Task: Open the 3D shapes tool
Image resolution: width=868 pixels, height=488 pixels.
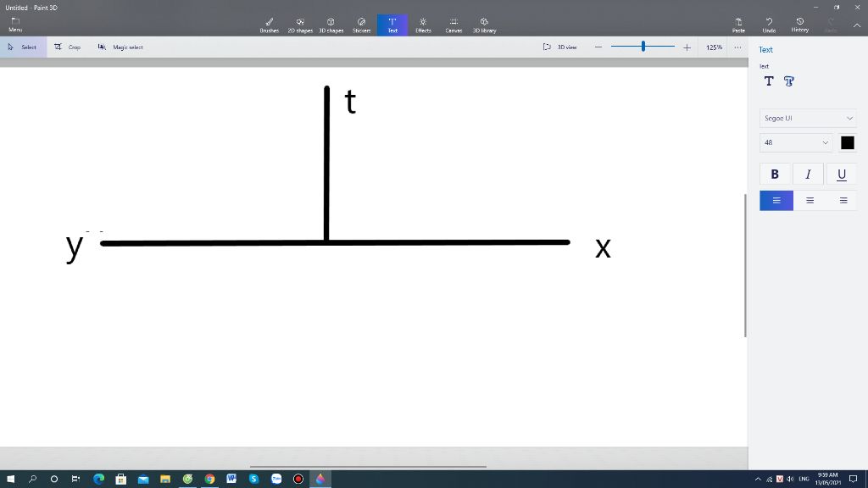Action: coord(331,25)
